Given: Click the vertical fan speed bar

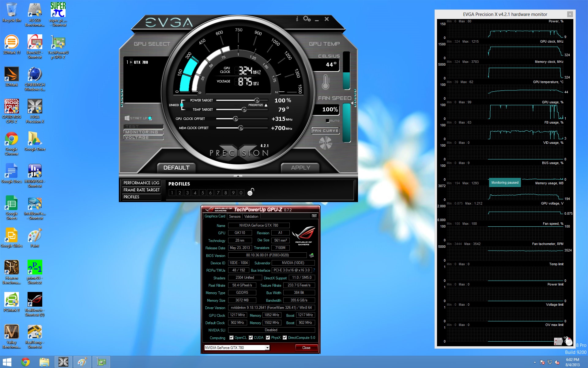Looking at the screenshot, I should coord(346,123).
